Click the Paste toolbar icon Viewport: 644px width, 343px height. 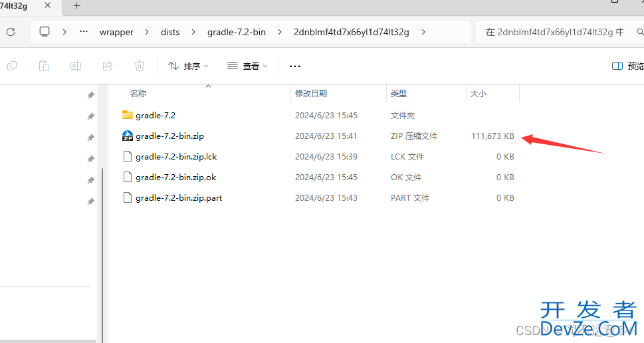pyautogui.click(x=44, y=66)
